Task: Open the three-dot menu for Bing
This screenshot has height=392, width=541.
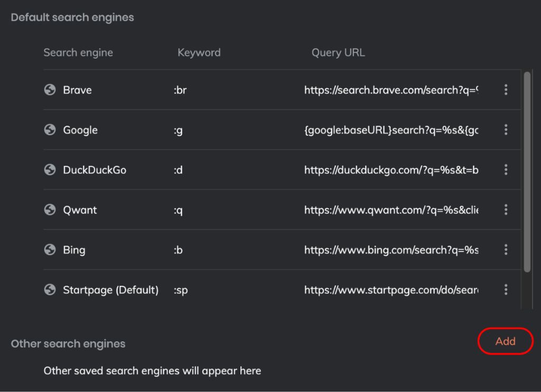Action: click(506, 250)
